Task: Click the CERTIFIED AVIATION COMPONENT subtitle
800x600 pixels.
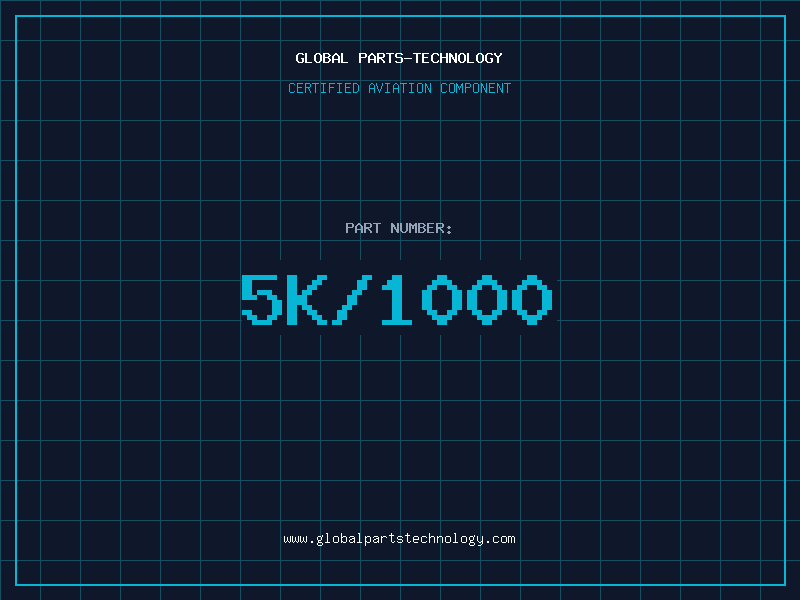Action: [x=399, y=88]
